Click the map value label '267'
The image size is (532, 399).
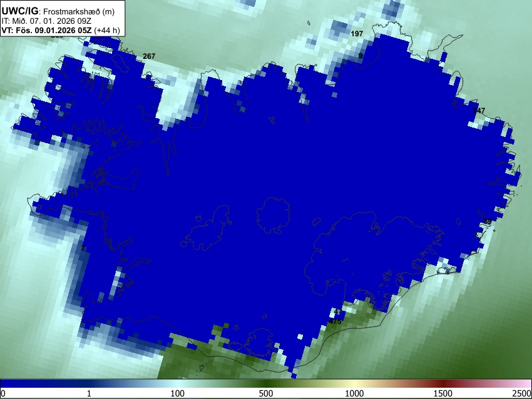pos(149,56)
